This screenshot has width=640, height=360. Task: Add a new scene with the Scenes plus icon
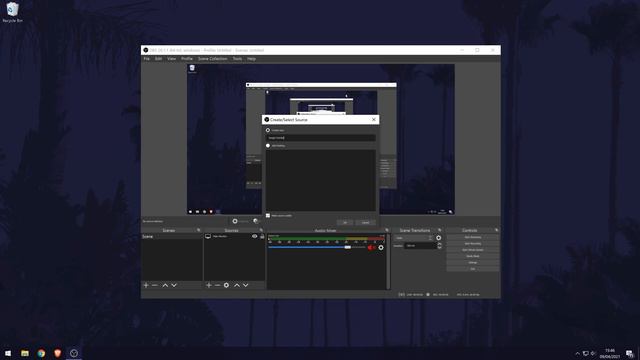[146, 285]
